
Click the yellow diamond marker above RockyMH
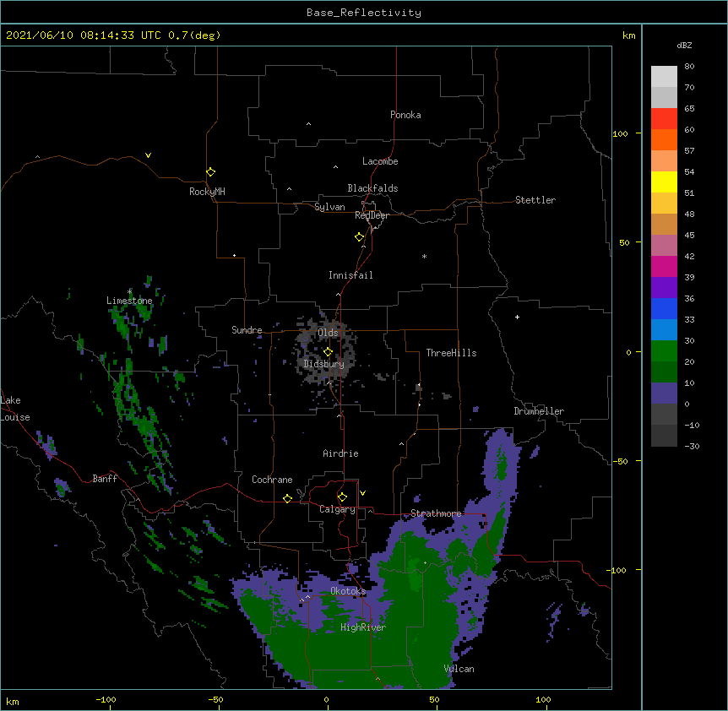(x=211, y=172)
